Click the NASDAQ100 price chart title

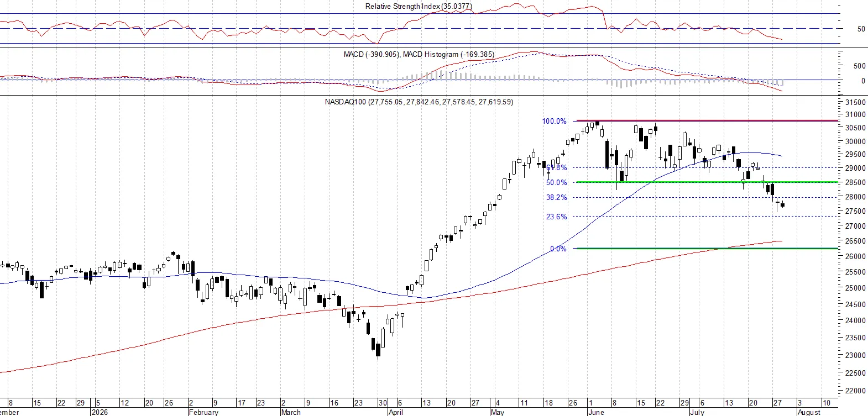pyautogui.click(x=419, y=102)
